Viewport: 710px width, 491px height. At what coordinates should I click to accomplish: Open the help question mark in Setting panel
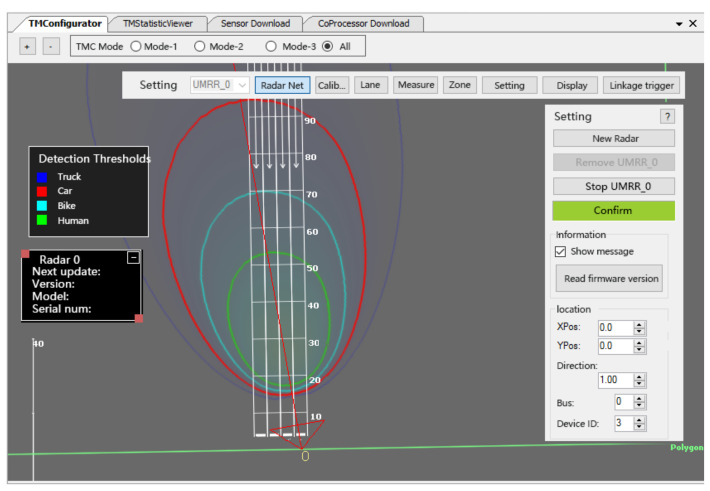tap(668, 117)
